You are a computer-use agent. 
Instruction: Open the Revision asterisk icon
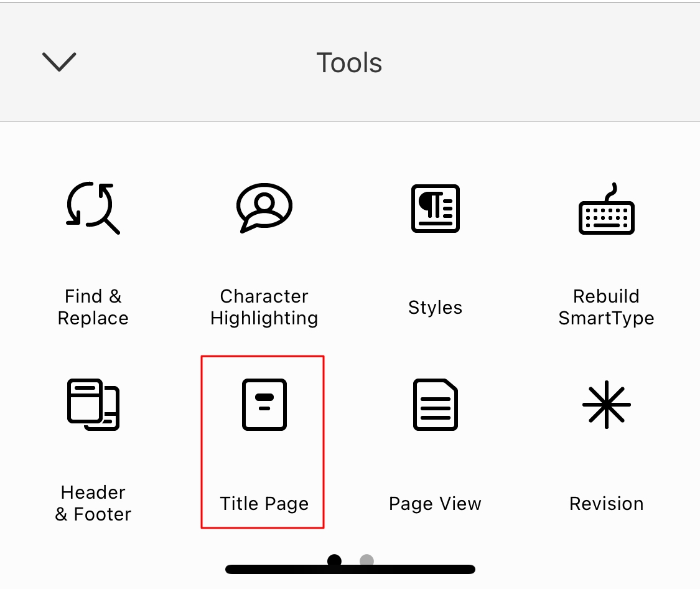pos(606,405)
